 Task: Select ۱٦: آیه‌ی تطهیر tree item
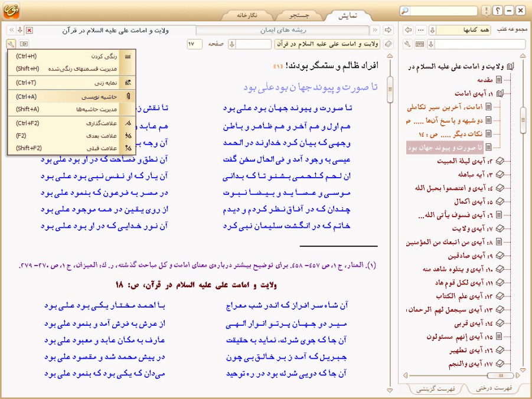tap(471, 351)
